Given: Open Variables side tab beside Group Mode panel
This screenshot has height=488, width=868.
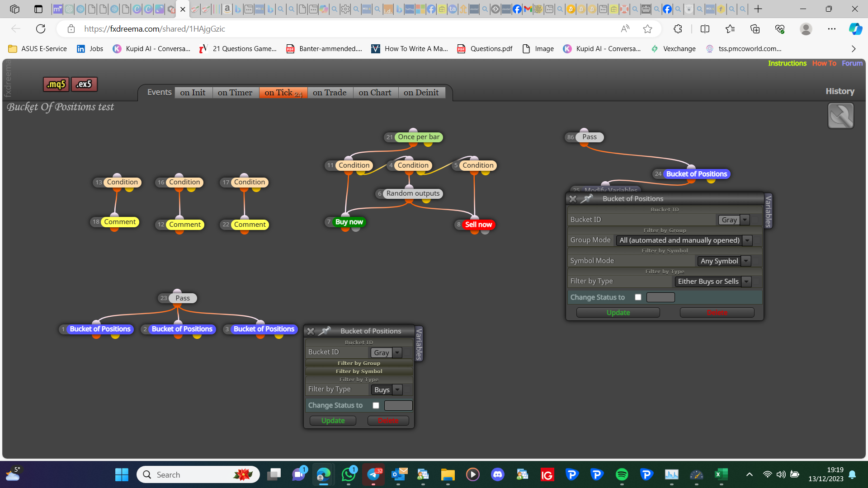Looking at the screenshot, I should pyautogui.click(x=768, y=211).
